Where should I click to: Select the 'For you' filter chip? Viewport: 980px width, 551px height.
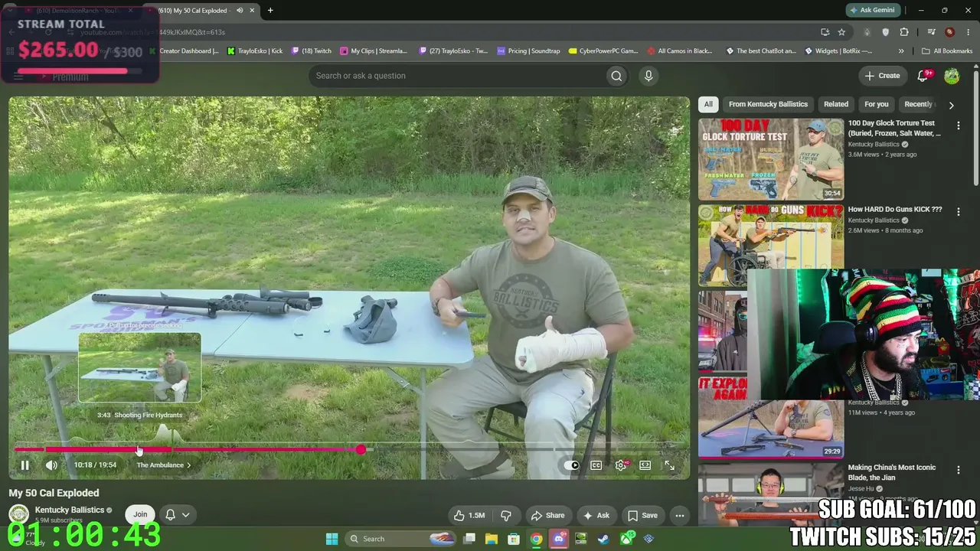(x=877, y=104)
